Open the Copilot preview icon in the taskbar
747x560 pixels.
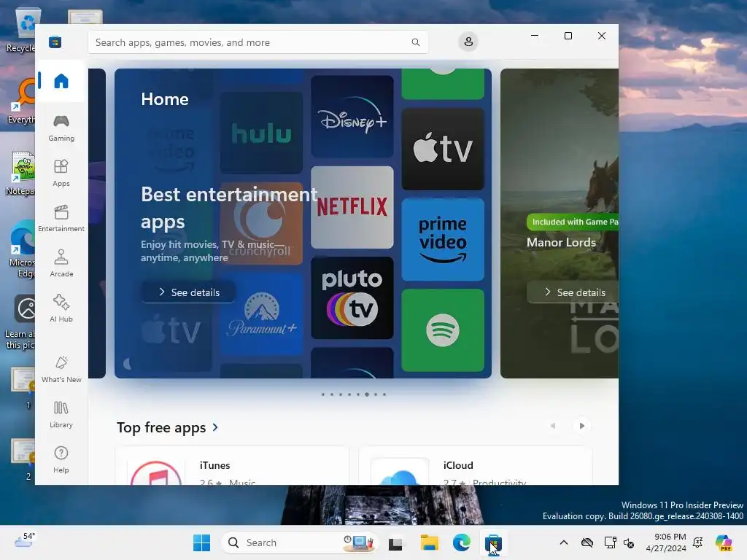724,542
